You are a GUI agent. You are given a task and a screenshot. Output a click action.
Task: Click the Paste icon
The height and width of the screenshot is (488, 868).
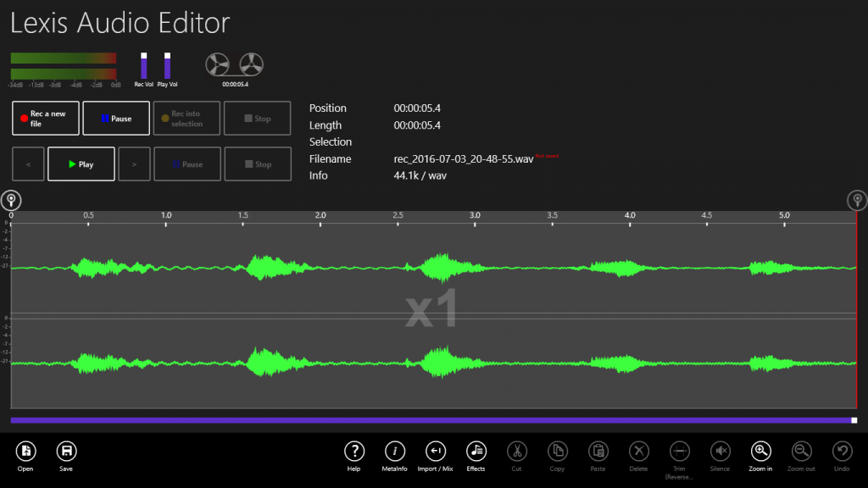(598, 452)
